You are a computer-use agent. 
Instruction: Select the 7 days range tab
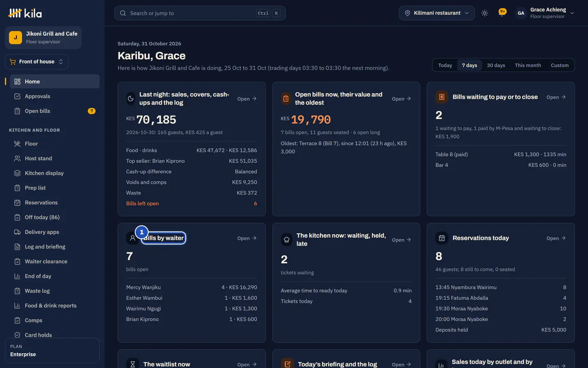469,65
